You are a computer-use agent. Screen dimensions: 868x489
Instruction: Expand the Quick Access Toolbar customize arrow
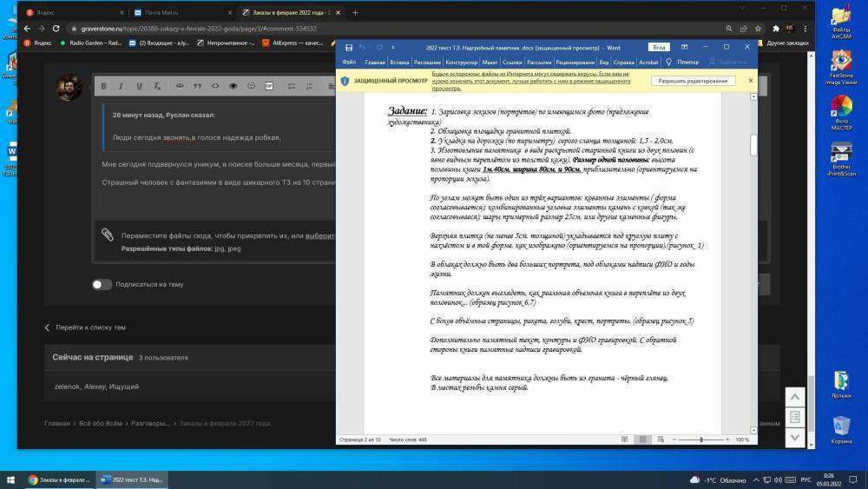click(x=391, y=47)
